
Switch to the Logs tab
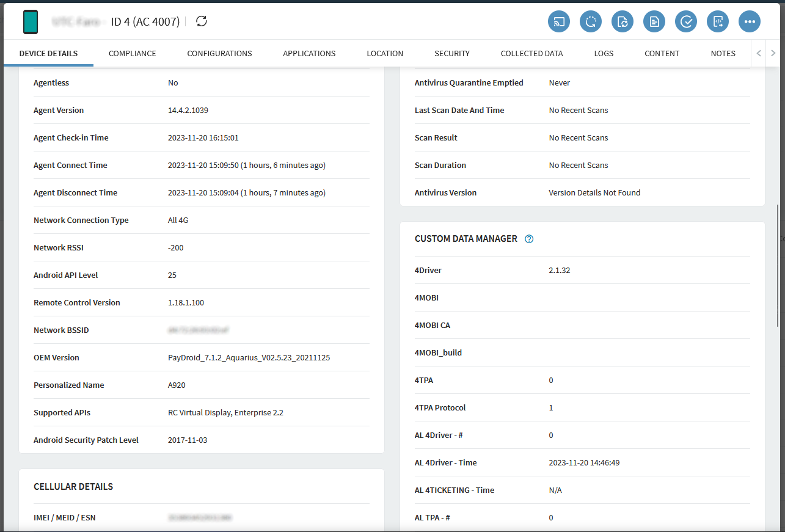(604, 53)
